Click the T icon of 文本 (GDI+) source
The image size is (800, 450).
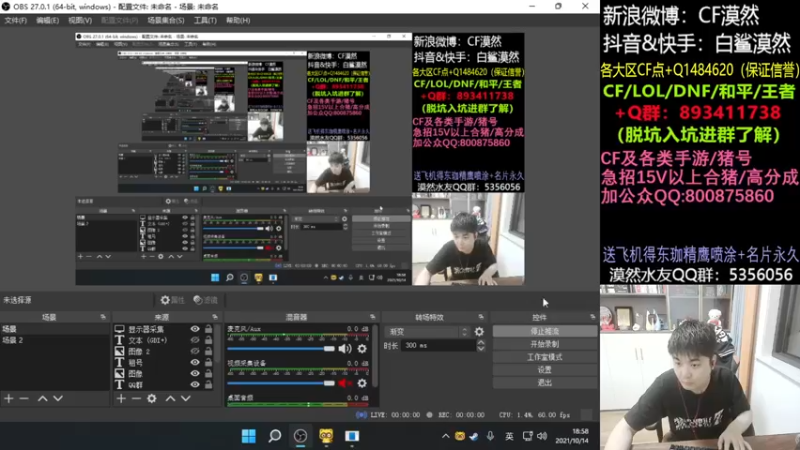pos(119,340)
